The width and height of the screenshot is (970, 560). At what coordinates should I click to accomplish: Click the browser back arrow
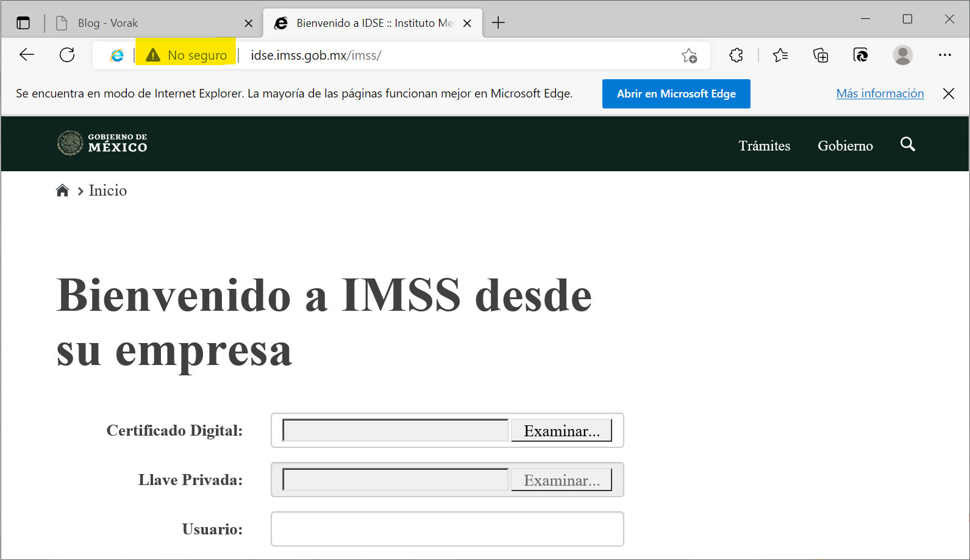tap(27, 55)
